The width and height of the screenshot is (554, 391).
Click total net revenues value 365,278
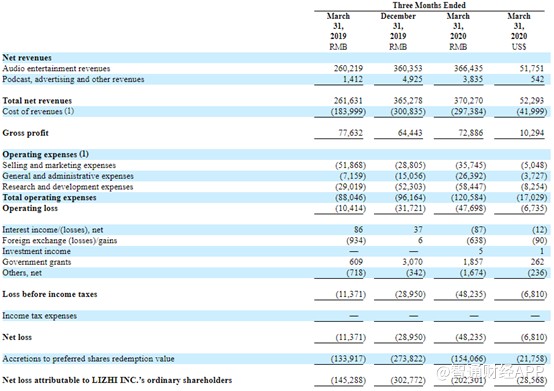pyautogui.click(x=408, y=101)
